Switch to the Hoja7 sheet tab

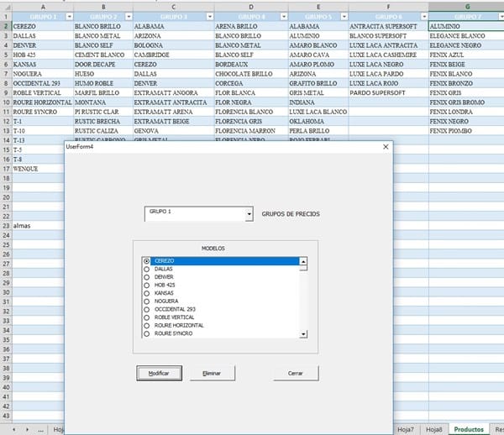[405, 428]
